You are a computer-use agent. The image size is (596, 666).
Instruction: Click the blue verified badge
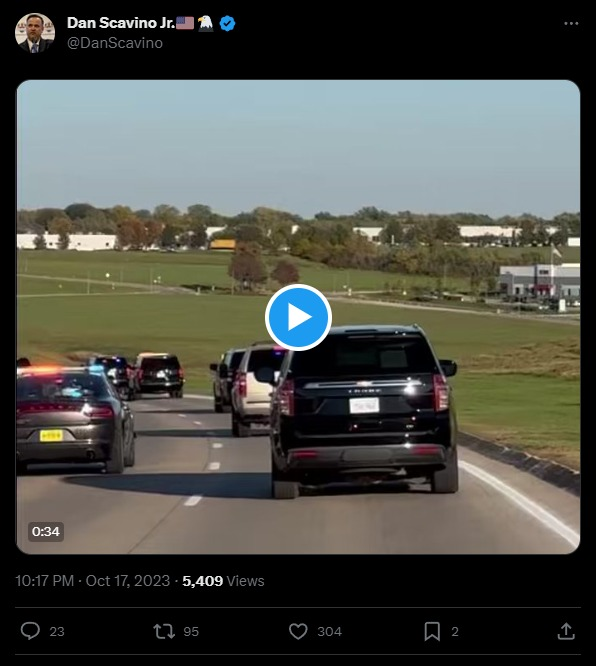[227, 23]
